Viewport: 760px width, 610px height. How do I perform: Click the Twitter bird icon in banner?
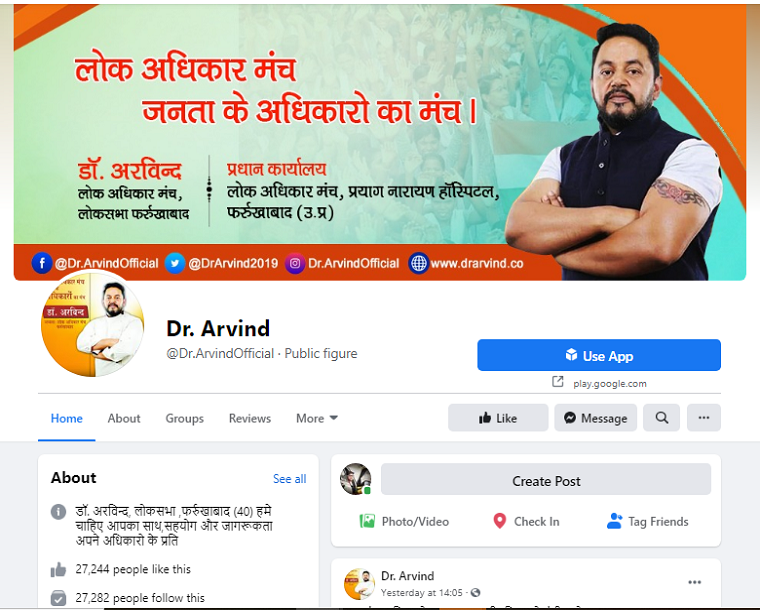point(174,264)
